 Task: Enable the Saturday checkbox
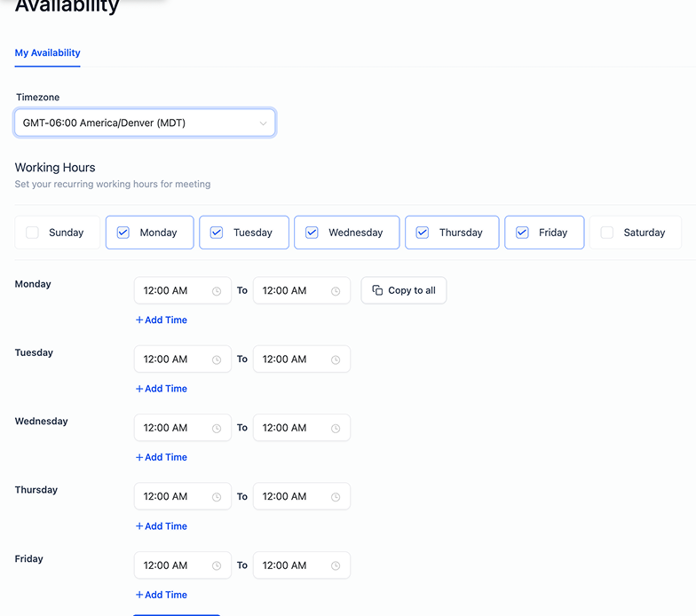tap(607, 233)
